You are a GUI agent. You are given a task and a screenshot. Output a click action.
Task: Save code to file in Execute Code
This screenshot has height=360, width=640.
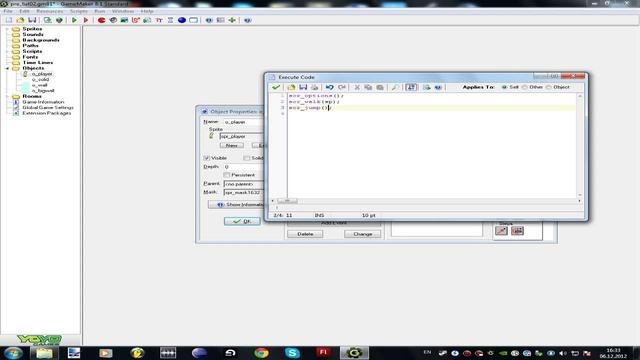303,87
